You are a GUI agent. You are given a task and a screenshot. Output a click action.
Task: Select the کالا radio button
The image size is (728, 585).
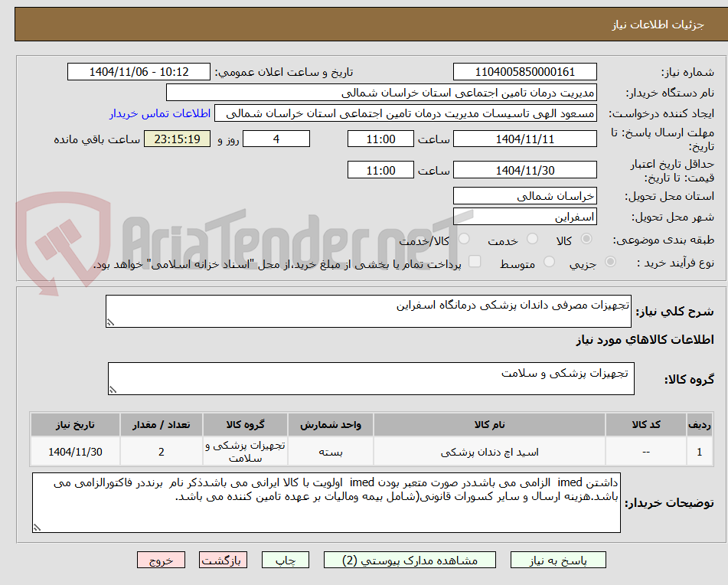point(586,240)
